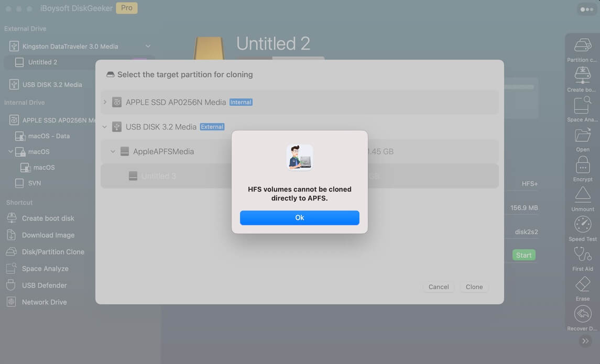Click the Cancel button
The width and height of the screenshot is (600, 364).
[x=438, y=287]
